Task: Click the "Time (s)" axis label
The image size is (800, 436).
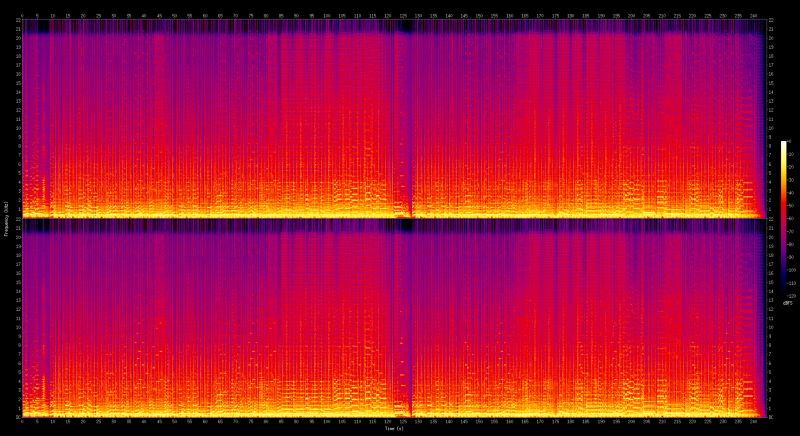Action: [398, 428]
